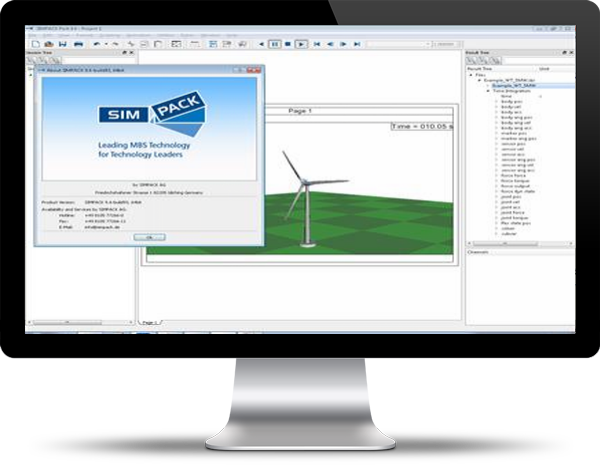Jump to the last animation frame
This screenshot has width=600, height=466.
357,44
